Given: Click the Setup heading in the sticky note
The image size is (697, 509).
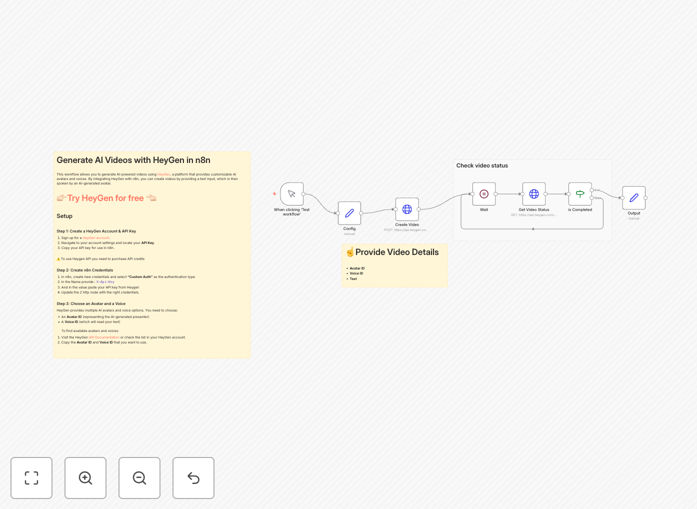Looking at the screenshot, I should pyautogui.click(x=64, y=216).
